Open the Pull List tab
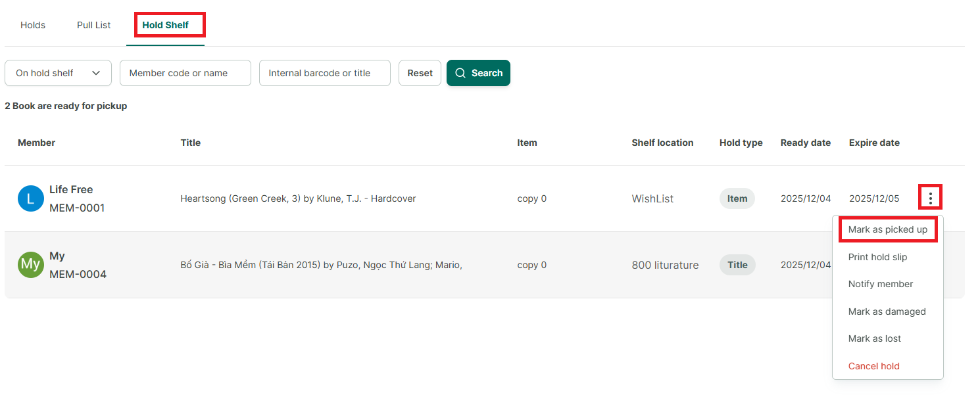 tap(94, 25)
